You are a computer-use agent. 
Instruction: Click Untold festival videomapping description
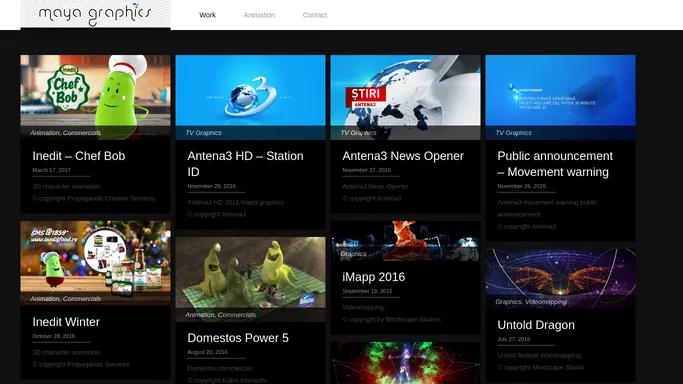click(539, 355)
